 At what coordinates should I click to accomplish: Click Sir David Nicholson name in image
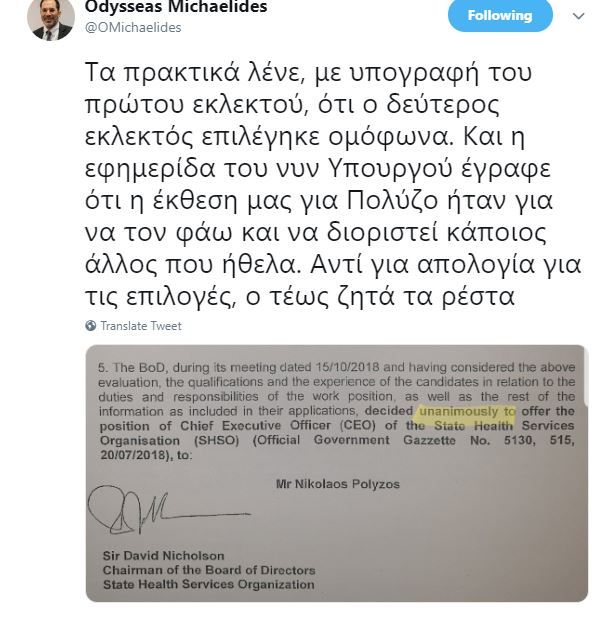(164, 556)
